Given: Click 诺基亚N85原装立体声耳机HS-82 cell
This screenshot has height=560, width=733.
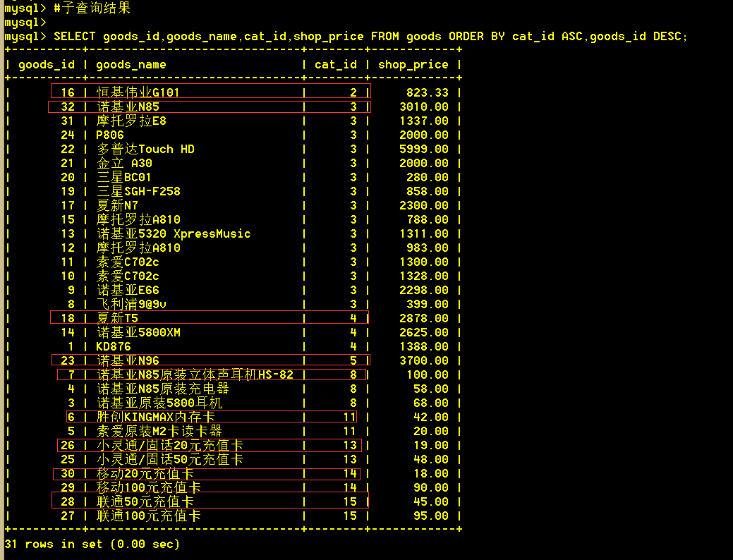Looking at the screenshot, I should click(195, 375).
